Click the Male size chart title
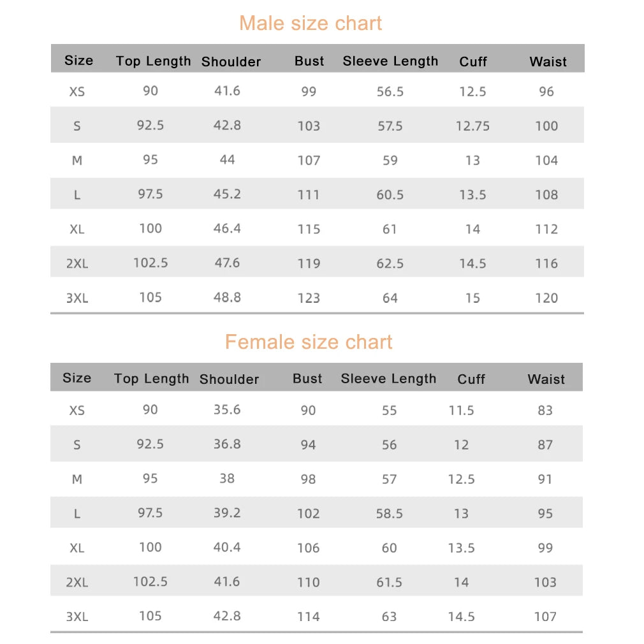 (x=310, y=23)
